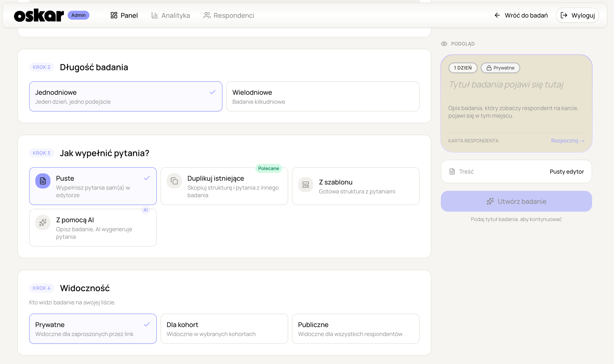Pick the Z szablonu option
Viewport: 614px width, 364px height.
click(356, 186)
